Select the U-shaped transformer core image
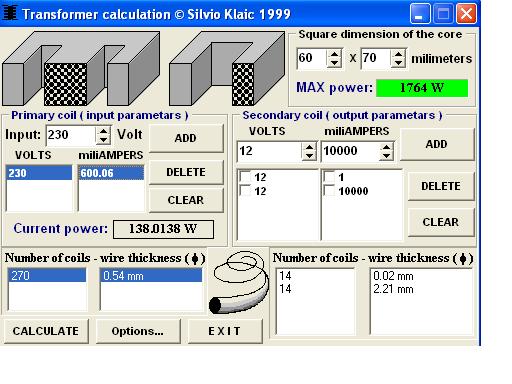This screenshot has height=384, width=512. click(227, 69)
